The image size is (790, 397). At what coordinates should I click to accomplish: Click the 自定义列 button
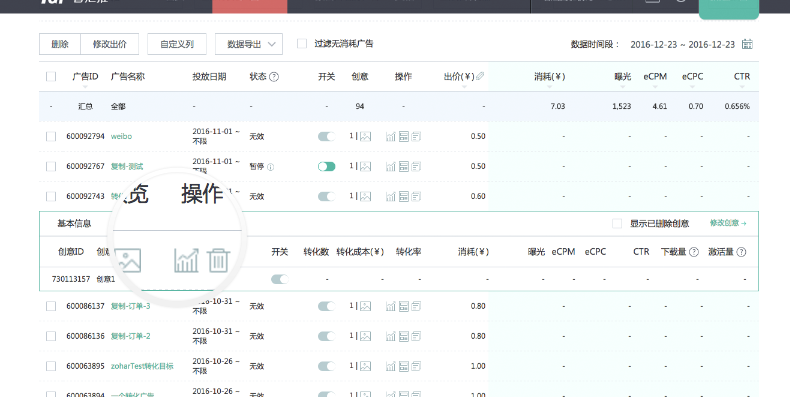pyautogui.click(x=177, y=44)
